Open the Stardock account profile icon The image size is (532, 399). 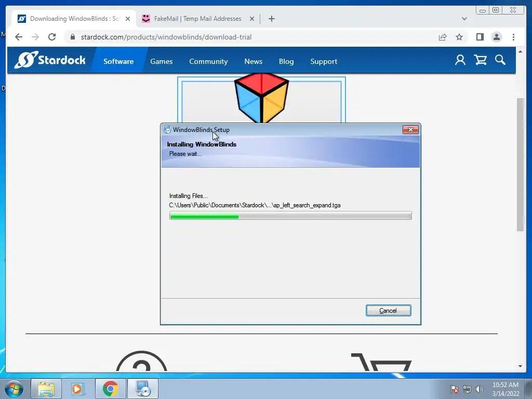point(460,60)
